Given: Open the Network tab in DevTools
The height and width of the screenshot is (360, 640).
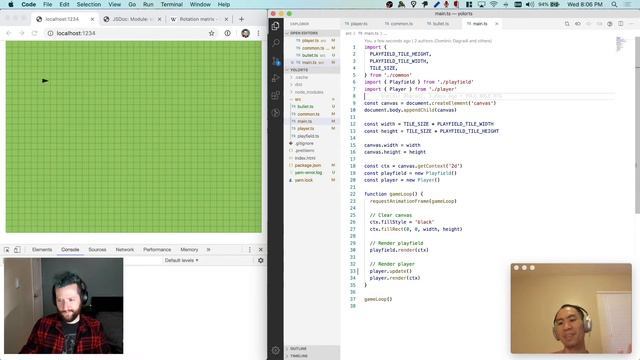Looking at the screenshot, I should click(124, 249).
